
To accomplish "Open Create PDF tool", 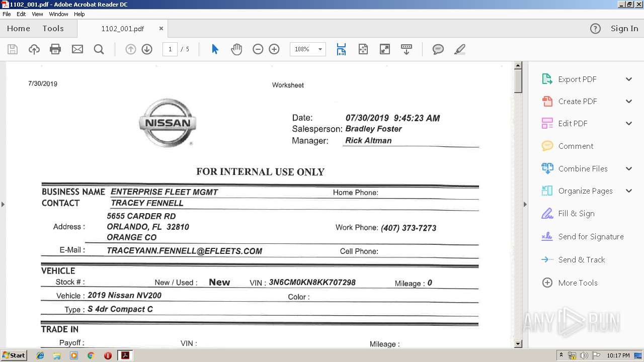I will [x=578, y=102].
